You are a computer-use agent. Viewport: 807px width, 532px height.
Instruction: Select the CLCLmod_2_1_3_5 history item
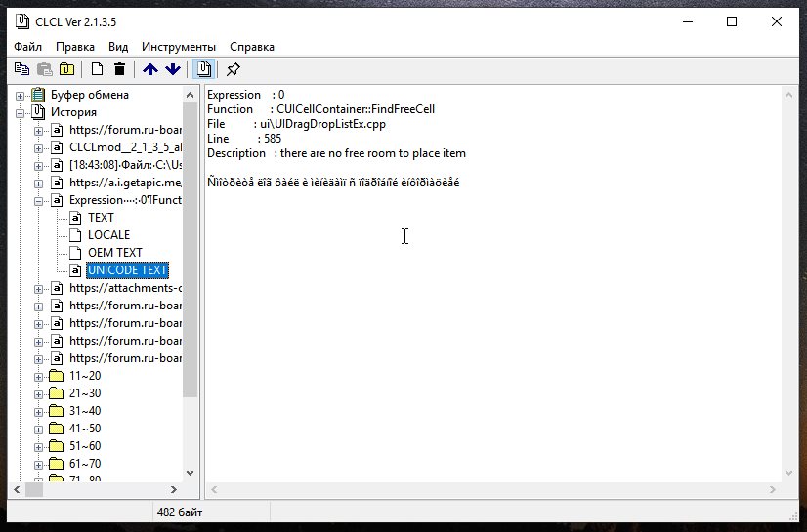point(124,147)
